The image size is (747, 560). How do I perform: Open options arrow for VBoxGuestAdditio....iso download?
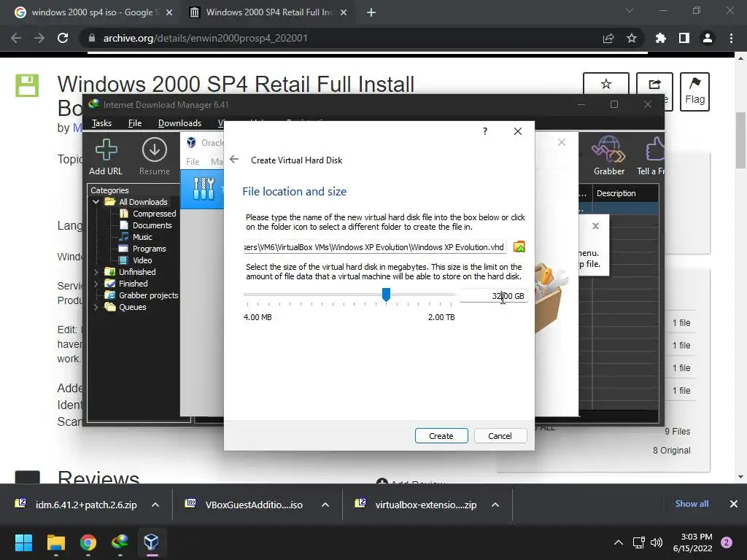(x=325, y=505)
